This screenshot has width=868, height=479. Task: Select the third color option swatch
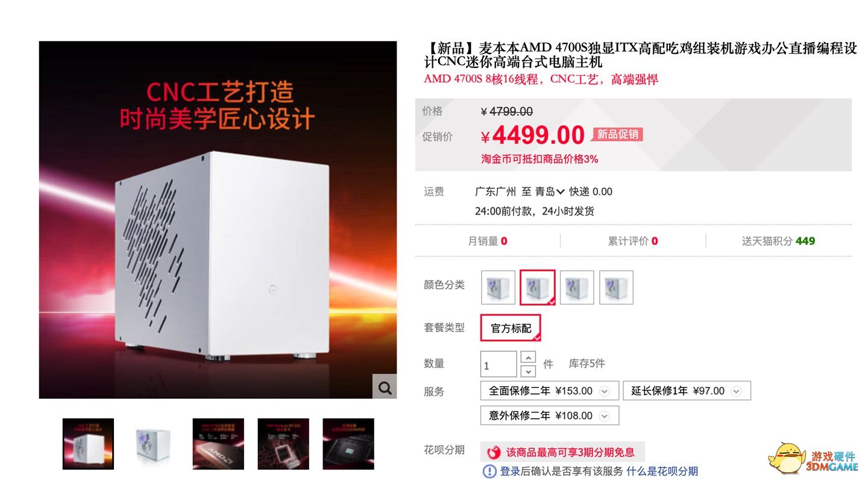(577, 287)
